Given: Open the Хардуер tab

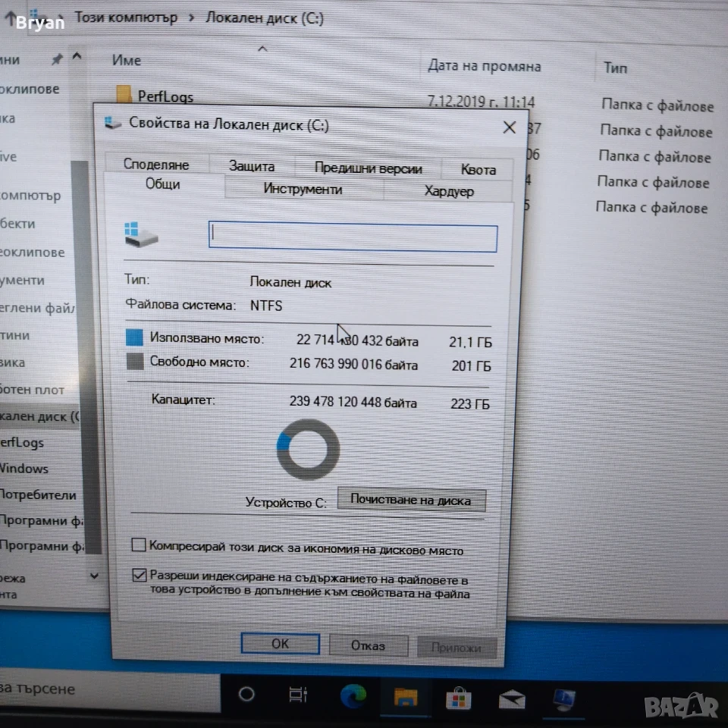Looking at the screenshot, I should (x=449, y=191).
